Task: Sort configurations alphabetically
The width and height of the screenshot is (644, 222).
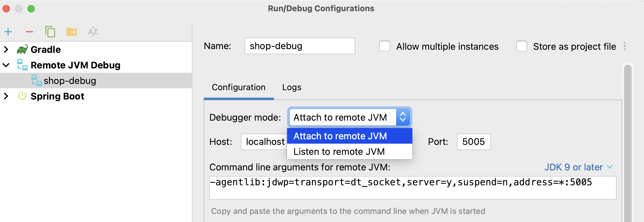Action: (x=93, y=32)
